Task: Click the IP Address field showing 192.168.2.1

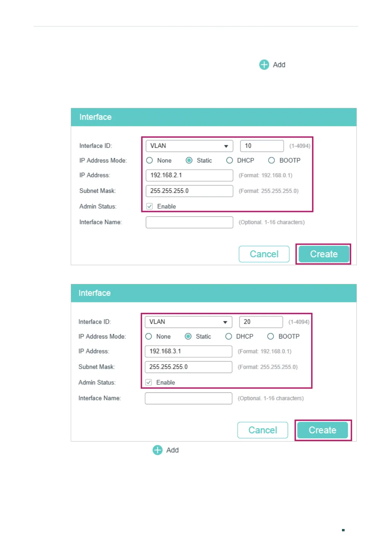Action: (x=189, y=175)
